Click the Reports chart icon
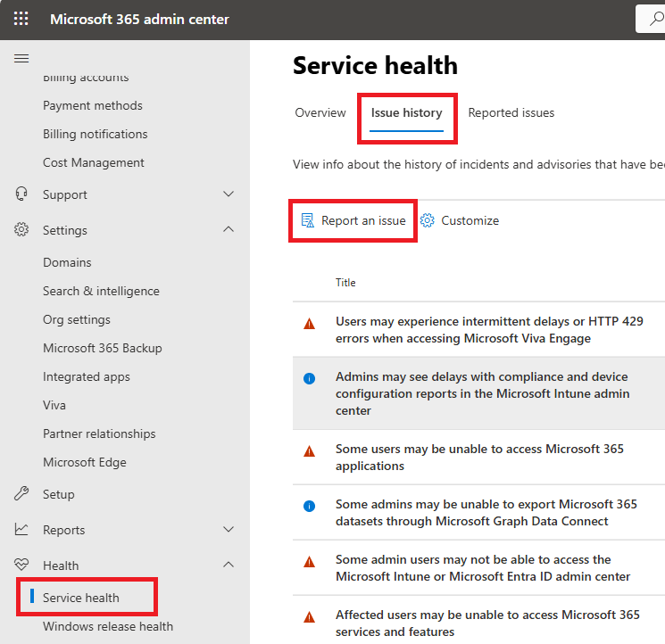The height and width of the screenshot is (644, 665). tap(21, 529)
